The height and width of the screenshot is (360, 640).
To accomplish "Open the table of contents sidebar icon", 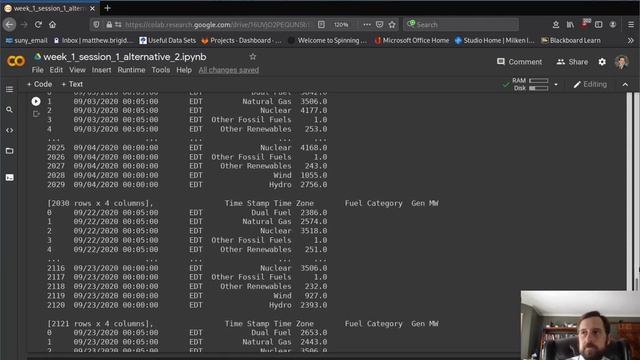I will point(9,89).
